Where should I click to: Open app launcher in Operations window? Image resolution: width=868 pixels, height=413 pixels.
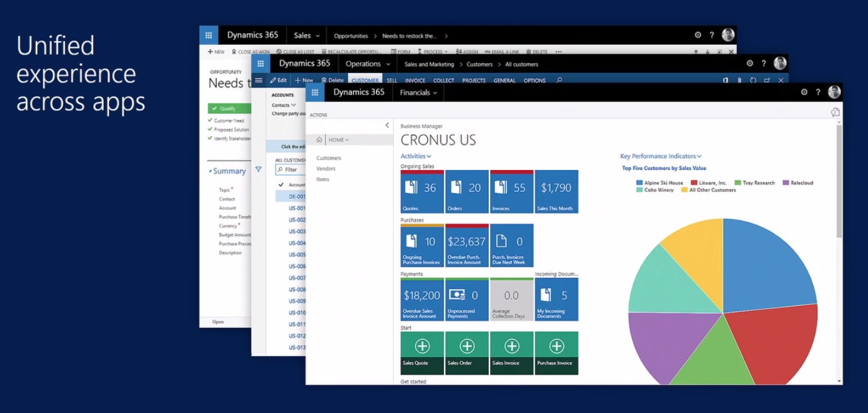261,64
